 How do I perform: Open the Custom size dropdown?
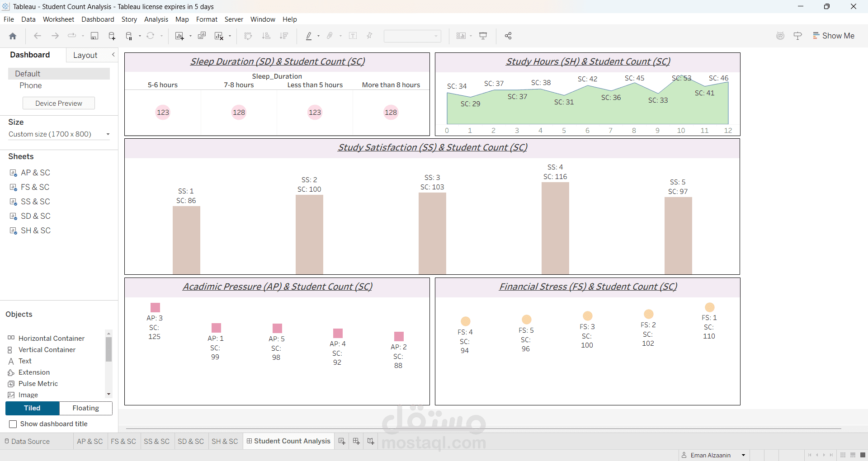pyautogui.click(x=59, y=134)
